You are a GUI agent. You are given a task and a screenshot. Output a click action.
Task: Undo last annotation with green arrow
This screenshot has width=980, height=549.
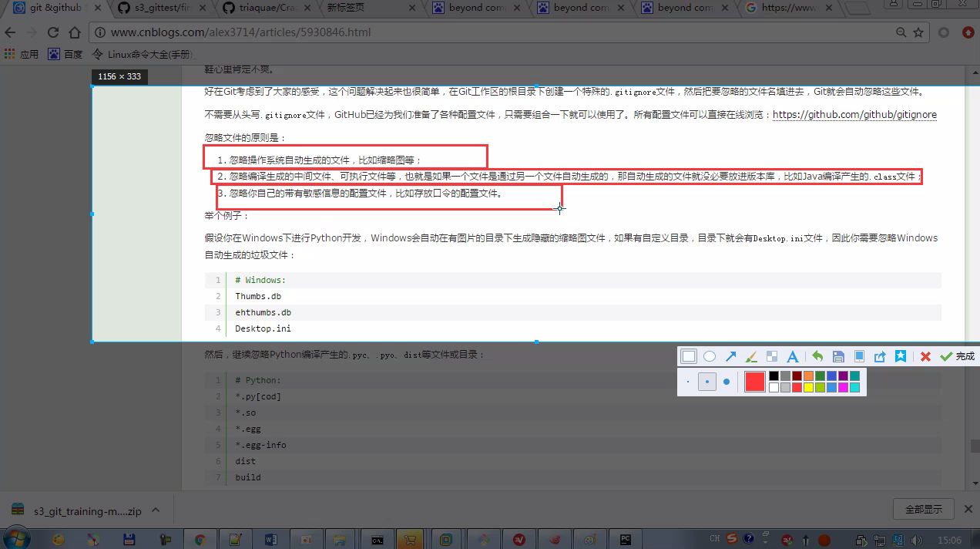point(817,356)
